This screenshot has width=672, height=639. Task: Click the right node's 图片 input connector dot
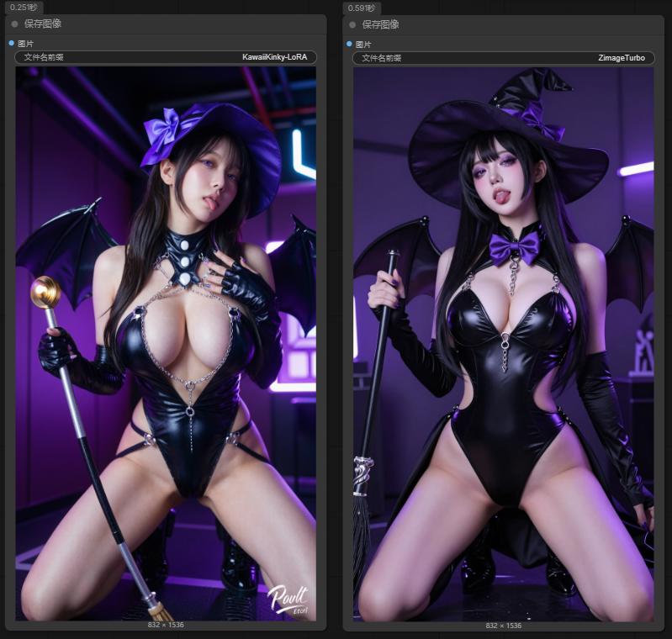click(x=349, y=45)
